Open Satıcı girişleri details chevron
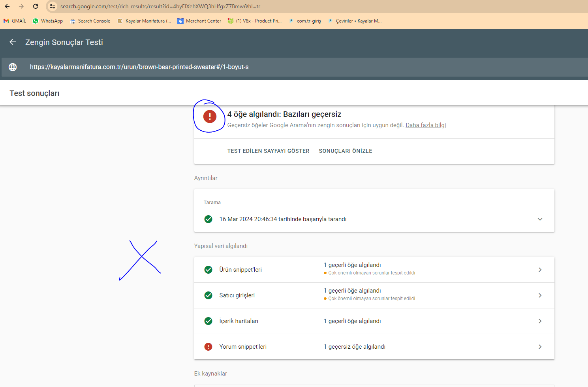This screenshot has height=387, width=588. click(x=540, y=295)
